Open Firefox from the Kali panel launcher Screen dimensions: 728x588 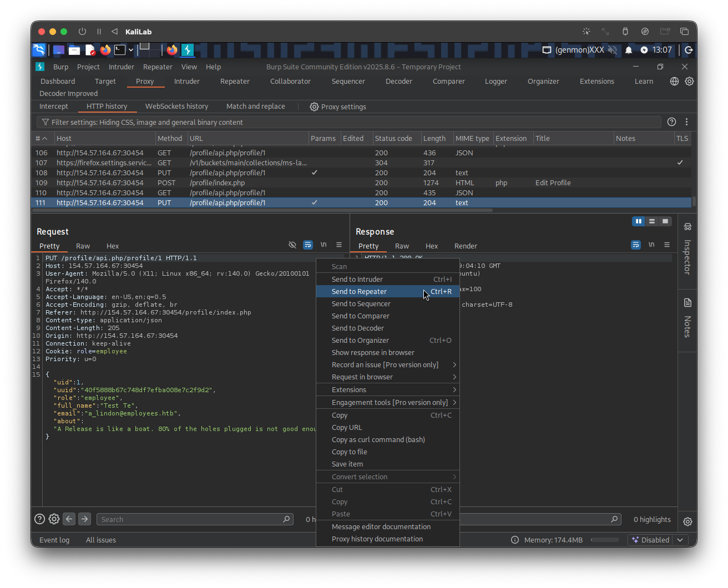click(105, 50)
